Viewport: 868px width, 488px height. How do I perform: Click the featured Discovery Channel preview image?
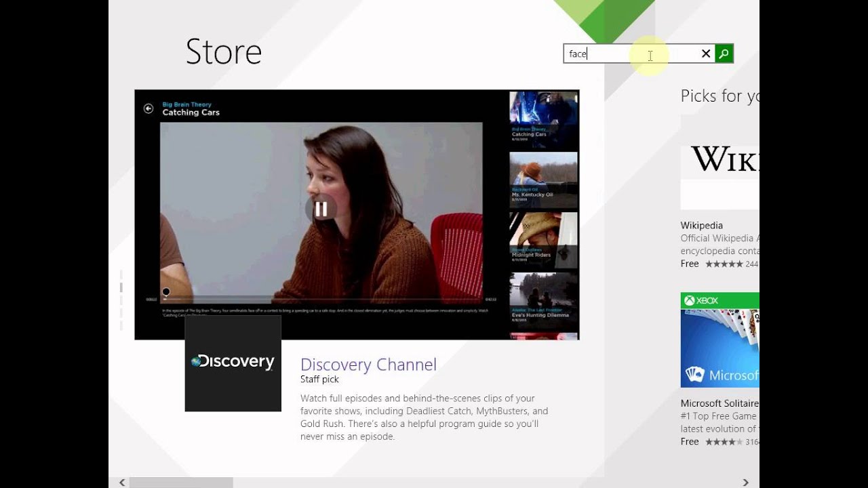(x=357, y=215)
